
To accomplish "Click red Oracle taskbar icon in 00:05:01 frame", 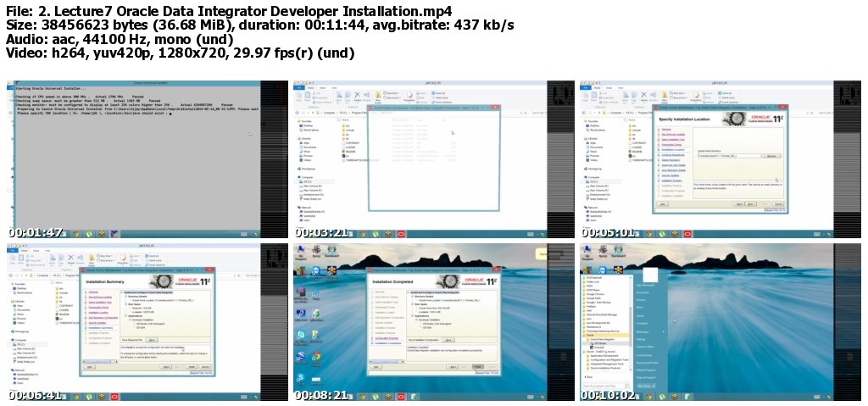I will point(687,234).
